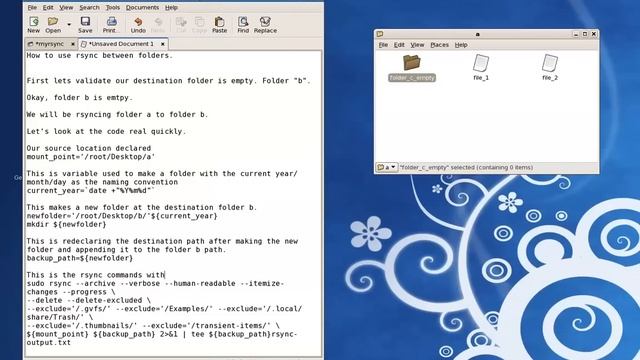Close the *Unsaved Document 1 tab

(162, 44)
